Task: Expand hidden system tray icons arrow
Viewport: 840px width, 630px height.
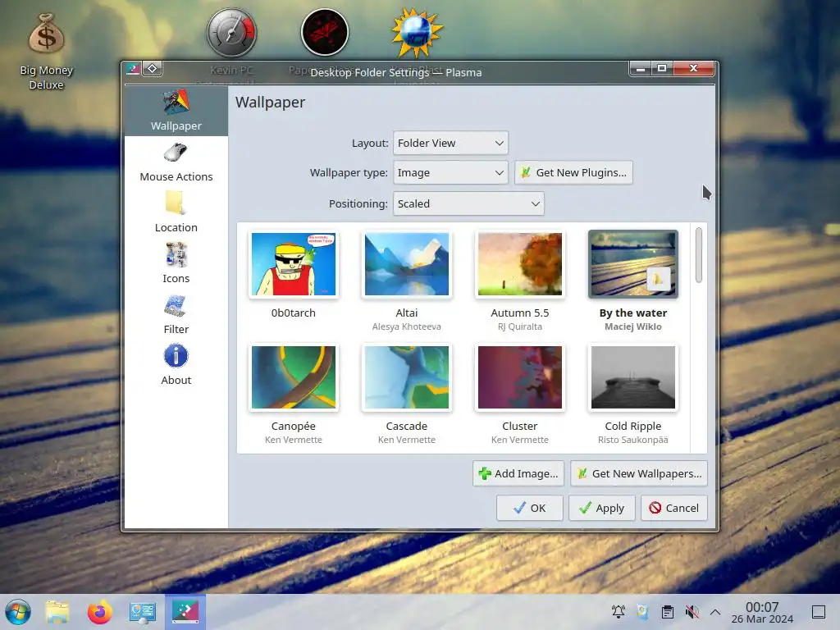Action: tap(715, 612)
